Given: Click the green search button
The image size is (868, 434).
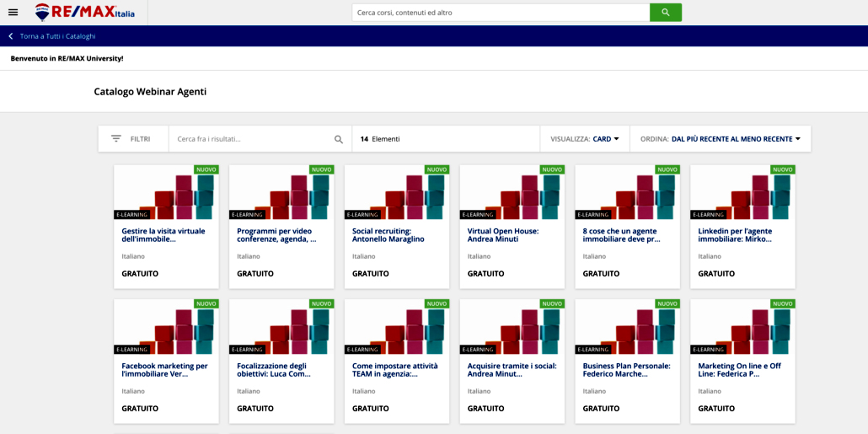Looking at the screenshot, I should click(x=666, y=12).
